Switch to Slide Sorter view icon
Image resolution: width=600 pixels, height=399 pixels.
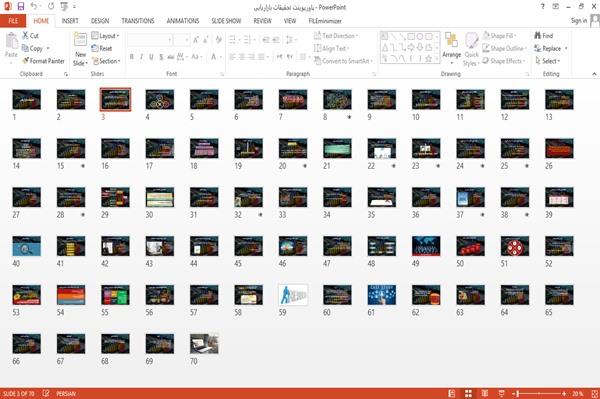pos(468,394)
